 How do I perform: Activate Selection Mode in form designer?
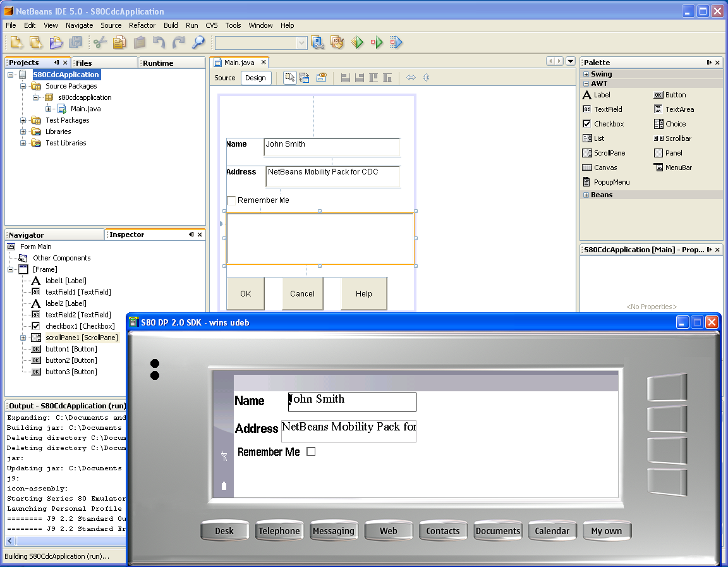(289, 78)
